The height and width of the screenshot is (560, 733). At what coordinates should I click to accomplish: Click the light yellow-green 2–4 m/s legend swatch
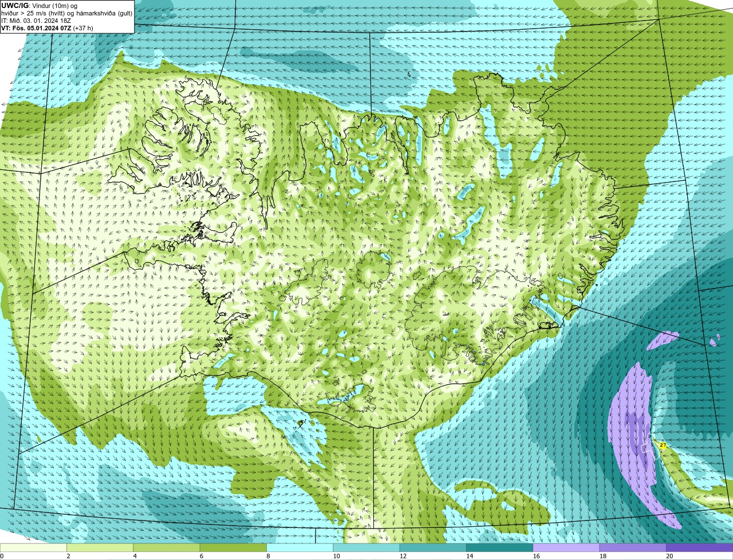tap(100, 548)
